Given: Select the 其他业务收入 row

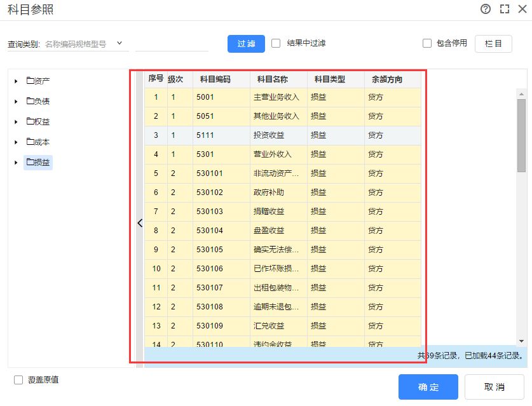Looking at the screenshot, I should (x=283, y=116).
